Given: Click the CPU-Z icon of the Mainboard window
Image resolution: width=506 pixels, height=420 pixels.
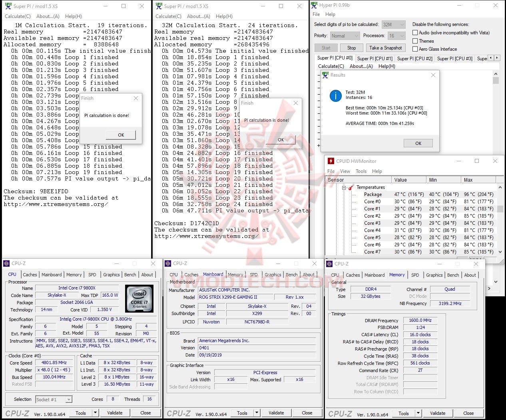Looking at the screenshot, I should tap(168, 263).
